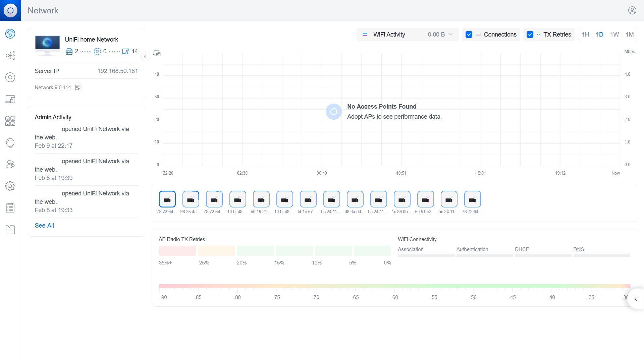The width and height of the screenshot is (644, 362).
Task: Switch chart range to 1W
Action: 614,35
